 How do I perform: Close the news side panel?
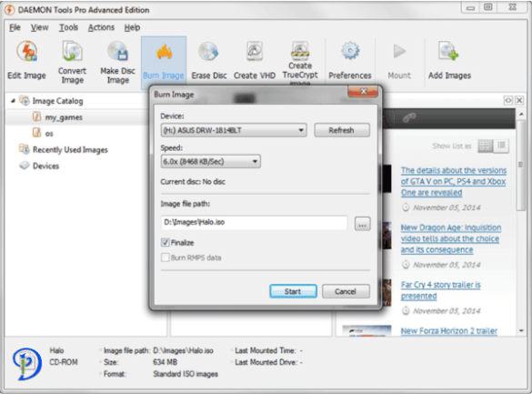coord(519,100)
